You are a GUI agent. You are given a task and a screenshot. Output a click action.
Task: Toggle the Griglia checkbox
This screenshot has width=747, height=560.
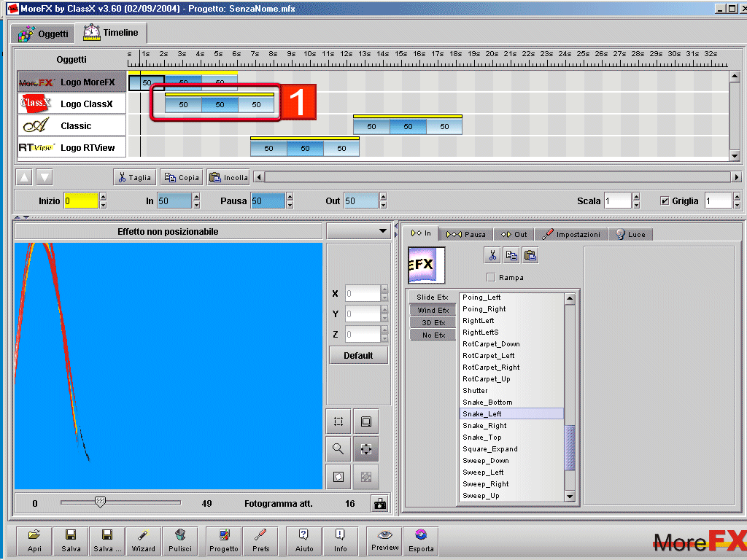(x=665, y=201)
